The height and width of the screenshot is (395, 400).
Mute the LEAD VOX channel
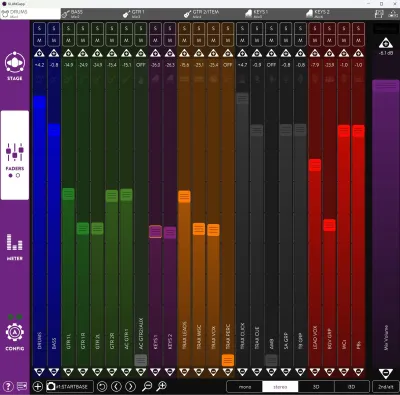coord(315,40)
